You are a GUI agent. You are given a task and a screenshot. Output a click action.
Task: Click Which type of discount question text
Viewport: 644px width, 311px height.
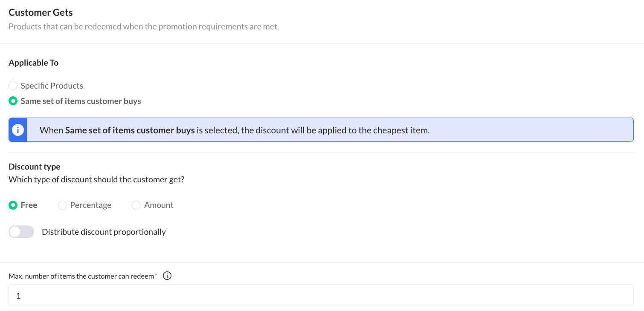(x=96, y=179)
